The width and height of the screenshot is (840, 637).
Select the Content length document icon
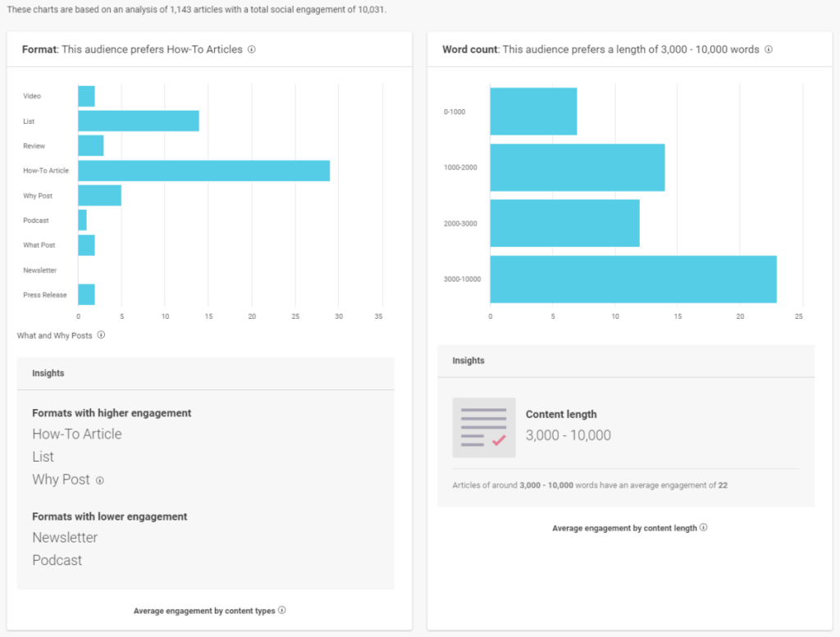point(484,427)
